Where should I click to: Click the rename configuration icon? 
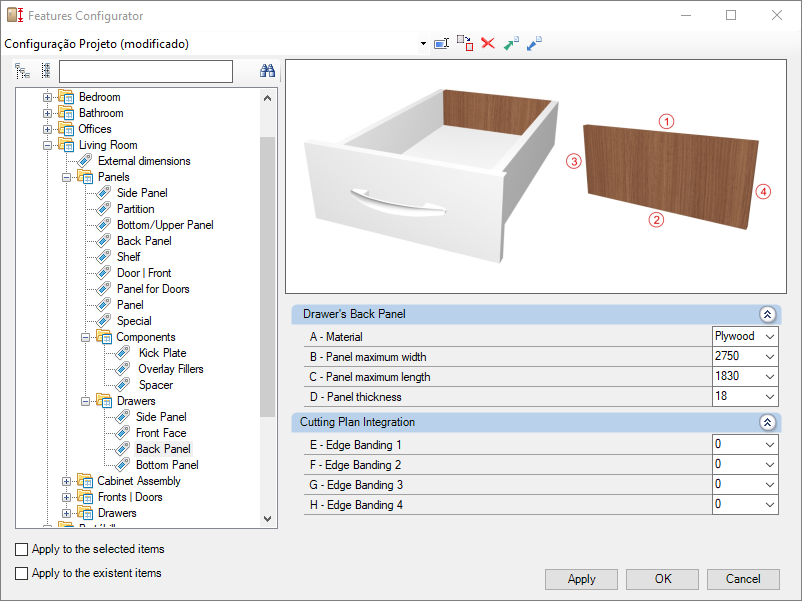pos(441,43)
